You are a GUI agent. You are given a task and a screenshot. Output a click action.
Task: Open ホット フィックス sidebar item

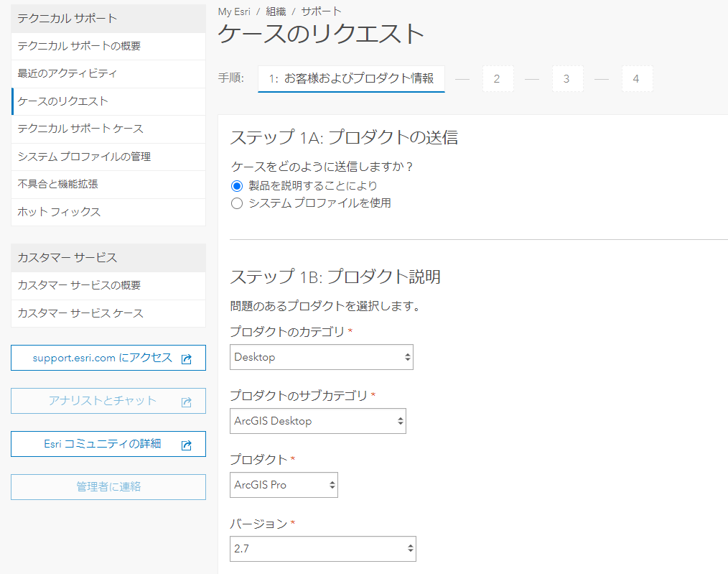pyautogui.click(x=108, y=212)
